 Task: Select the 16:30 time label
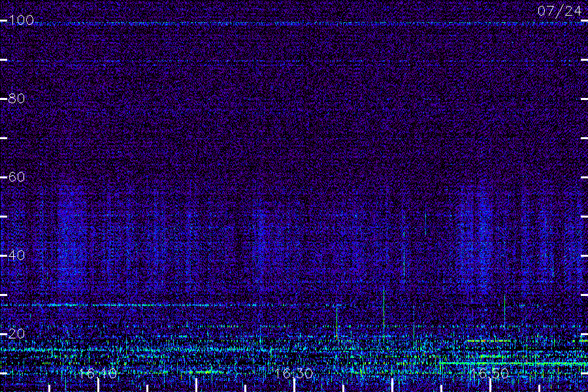(x=293, y=374)
